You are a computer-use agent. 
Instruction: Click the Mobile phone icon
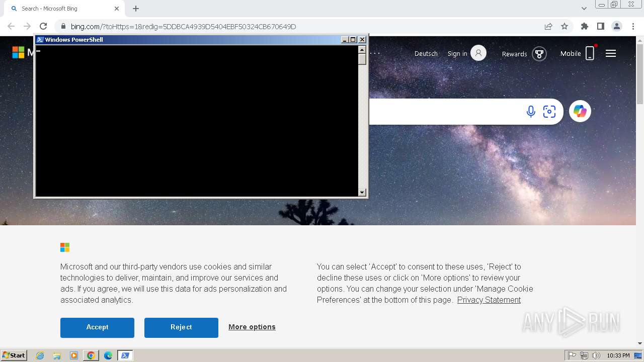point(590,53)
